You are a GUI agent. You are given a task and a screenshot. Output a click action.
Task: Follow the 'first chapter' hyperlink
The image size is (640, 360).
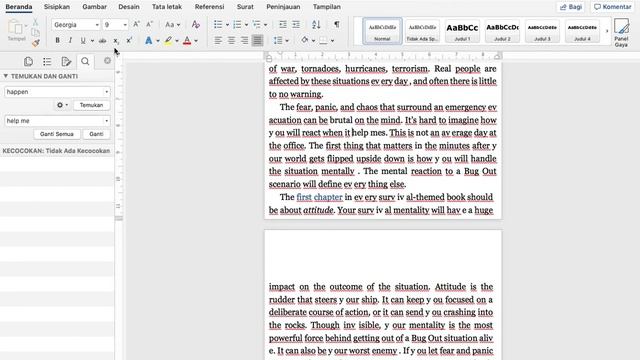click(319, 197)
